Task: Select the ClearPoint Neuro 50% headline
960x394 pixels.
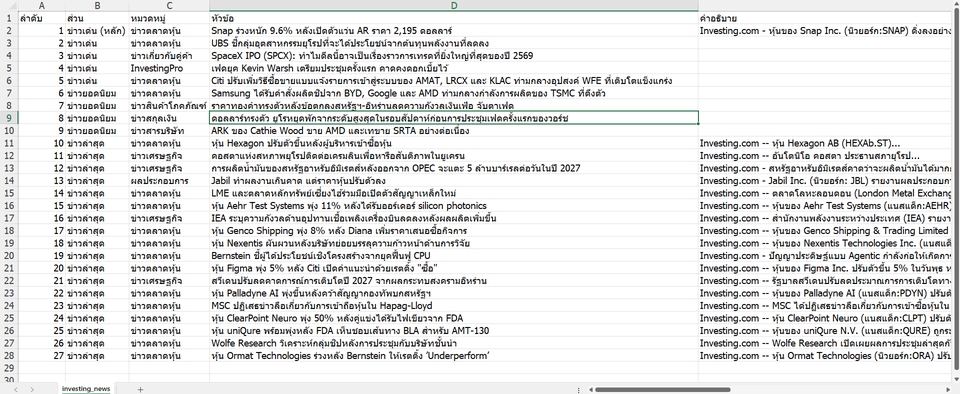Action: tap(454, 318)
